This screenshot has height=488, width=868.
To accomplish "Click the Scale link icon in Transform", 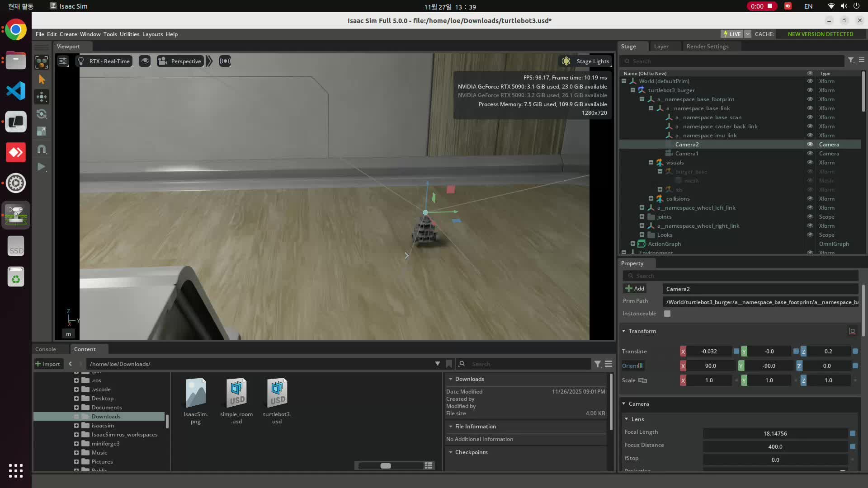I will [x=642, y=380].
